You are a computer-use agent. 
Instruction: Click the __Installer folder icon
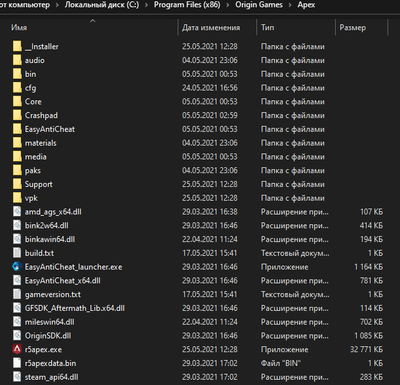[17, 46]
